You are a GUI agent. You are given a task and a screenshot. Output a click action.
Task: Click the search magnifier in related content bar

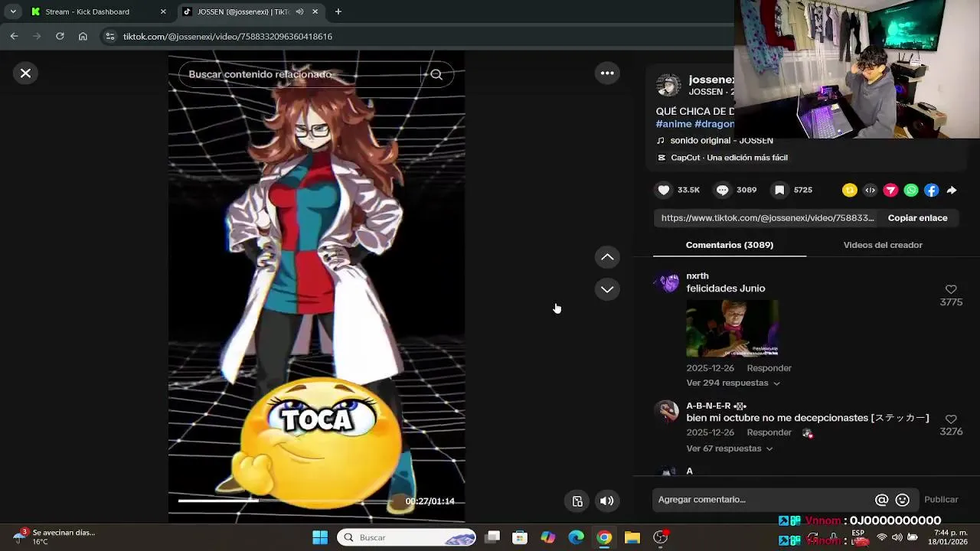click(x=436, y=74)
